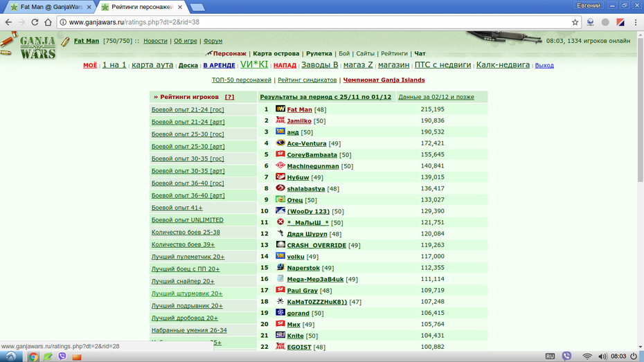This screenshot has width=644, height=362.
Task: Open Калк-недвига shortcut link
Action: tap(503, 64)
